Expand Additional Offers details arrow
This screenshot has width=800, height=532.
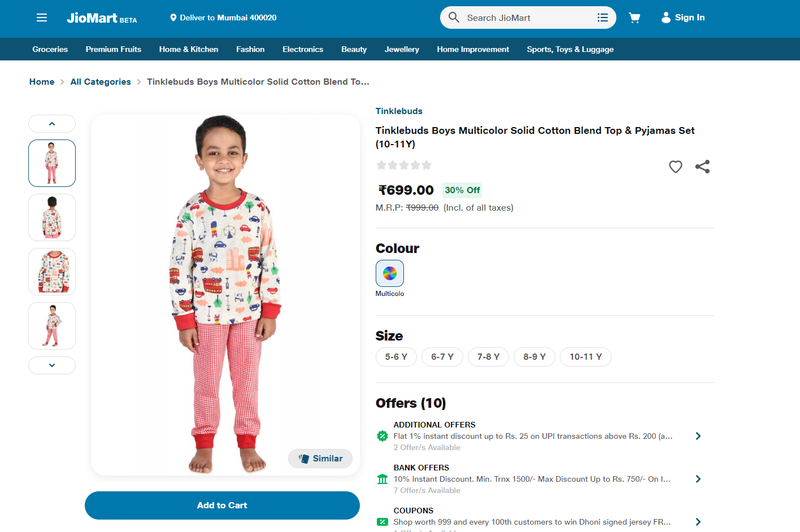698,436
